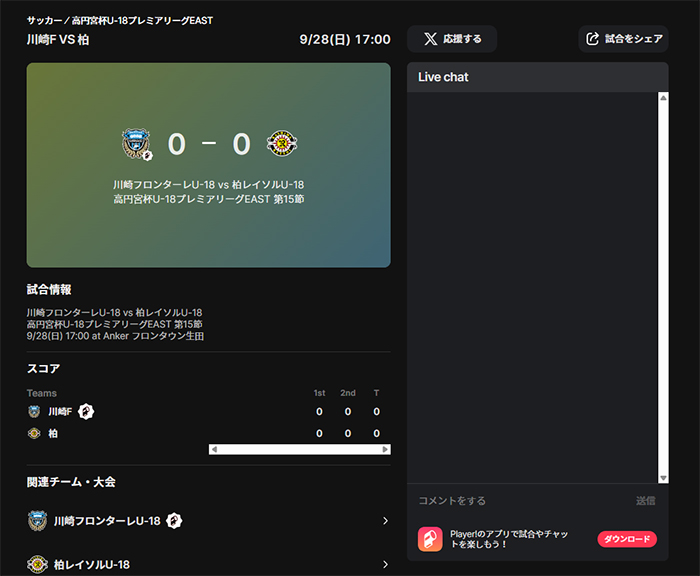Image resolution: width=700 pixels, height=576 pixels.
Task: Click 送信 to send the comment
Action: pos(646,501)
